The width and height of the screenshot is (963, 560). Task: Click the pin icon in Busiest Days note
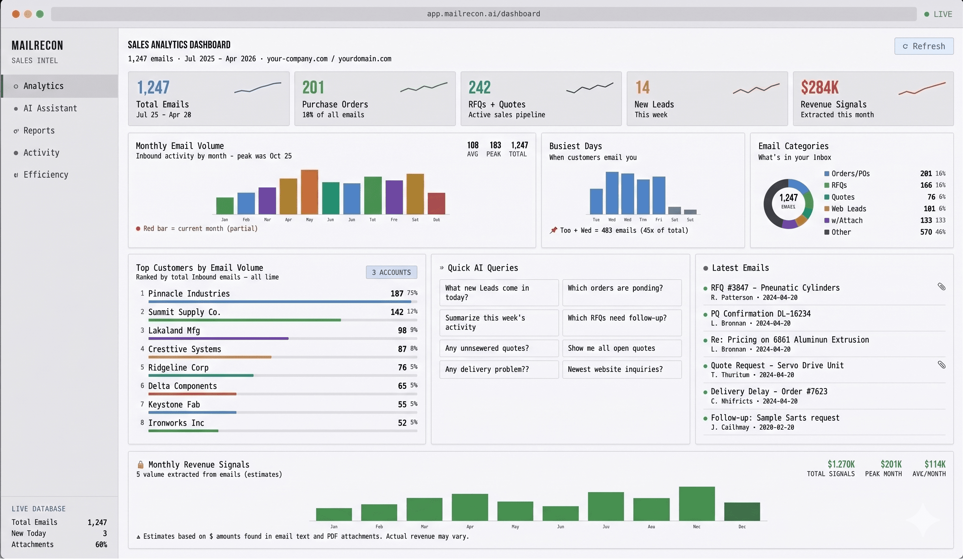553,231
